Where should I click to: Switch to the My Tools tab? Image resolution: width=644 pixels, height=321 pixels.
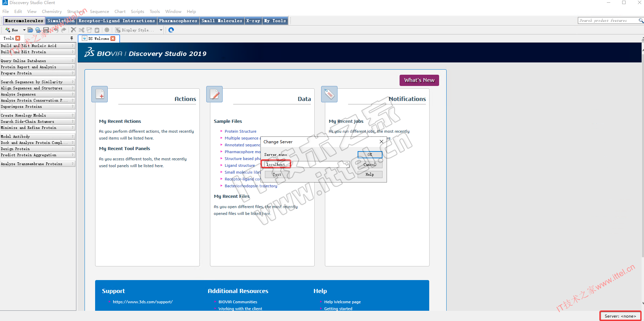275,21
